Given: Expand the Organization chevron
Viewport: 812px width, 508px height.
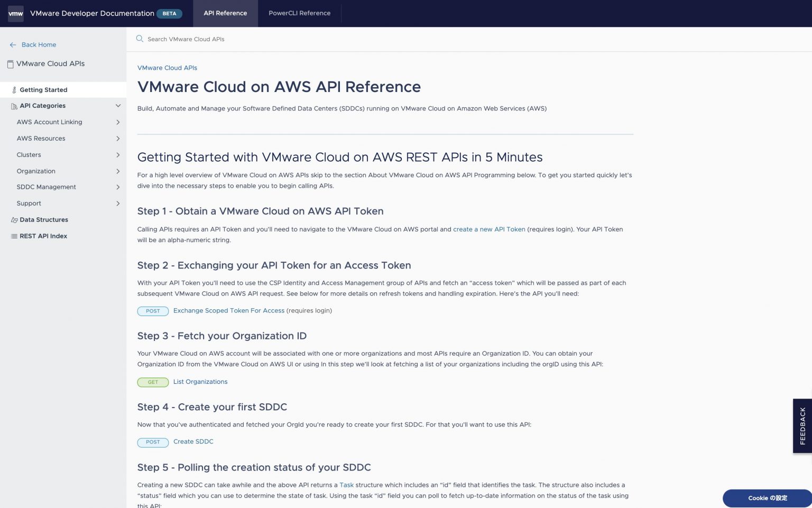Looking at the screenshot, I should 118,171.
